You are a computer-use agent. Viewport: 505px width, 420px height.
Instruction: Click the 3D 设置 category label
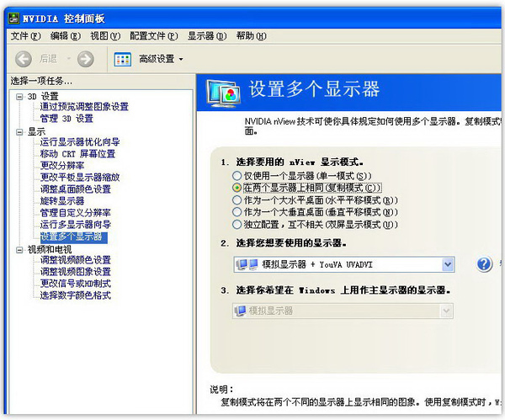click(x=43, y=96)
